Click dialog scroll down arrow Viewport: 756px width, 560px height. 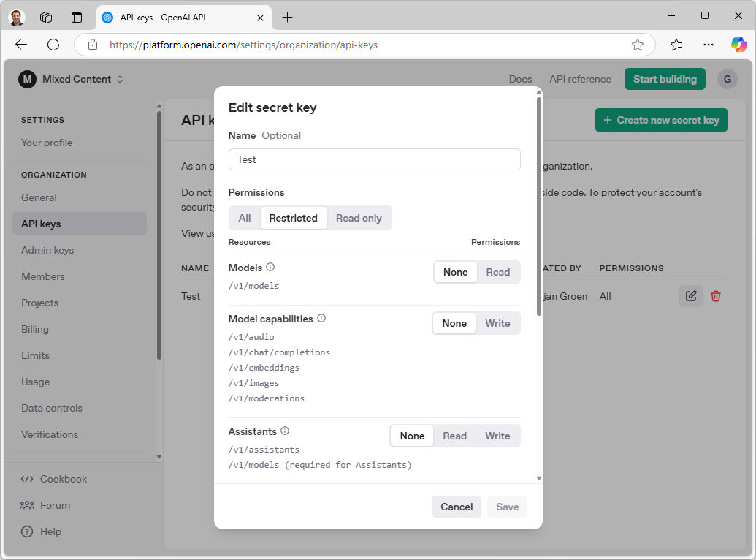539,478
